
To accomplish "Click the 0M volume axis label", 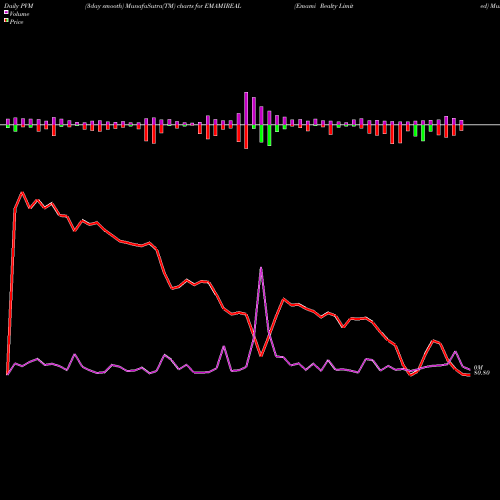I will [478, 367].
